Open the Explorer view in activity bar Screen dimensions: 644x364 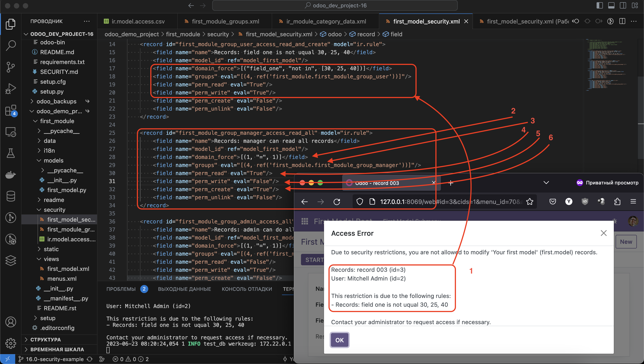pyautogui.click(x=11, y=24)
